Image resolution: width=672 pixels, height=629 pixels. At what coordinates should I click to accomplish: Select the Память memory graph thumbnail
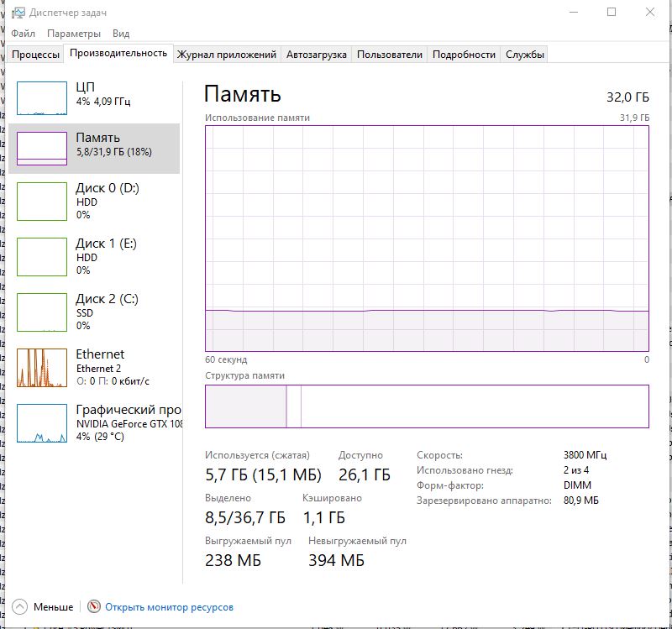42,149
